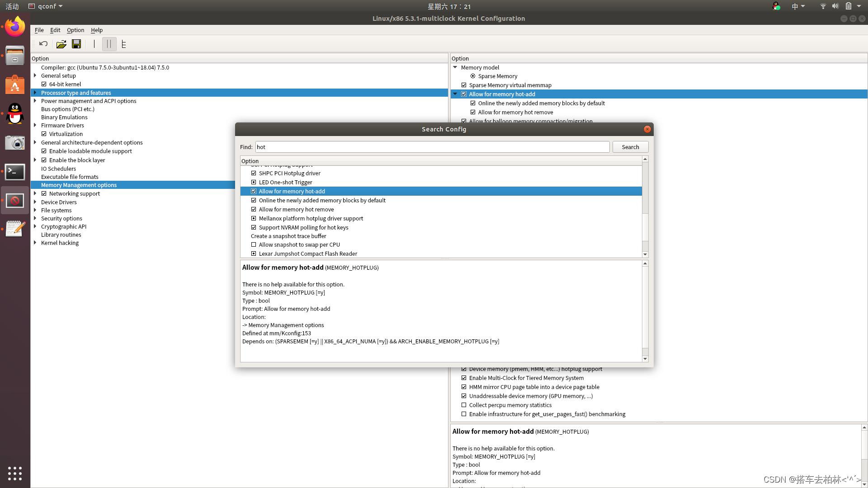Click the Undo icon in toolbar
Screen dimensions: 868x488
point(42,43)
